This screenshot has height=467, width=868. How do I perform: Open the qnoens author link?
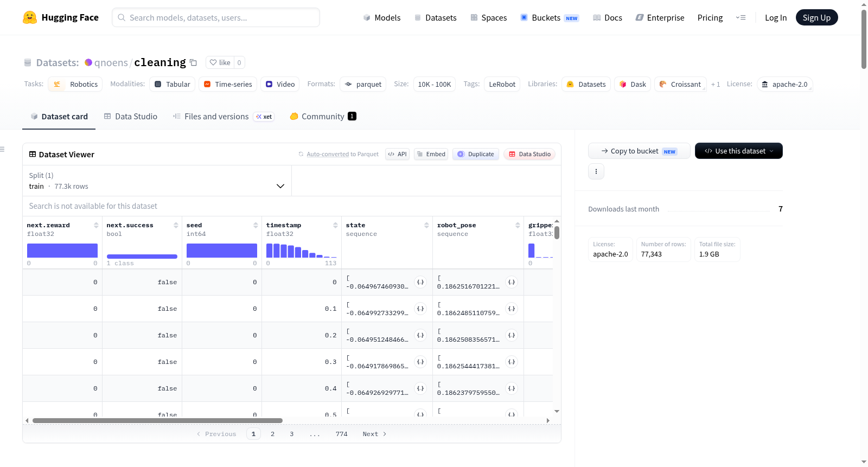(x=111, y=62)
